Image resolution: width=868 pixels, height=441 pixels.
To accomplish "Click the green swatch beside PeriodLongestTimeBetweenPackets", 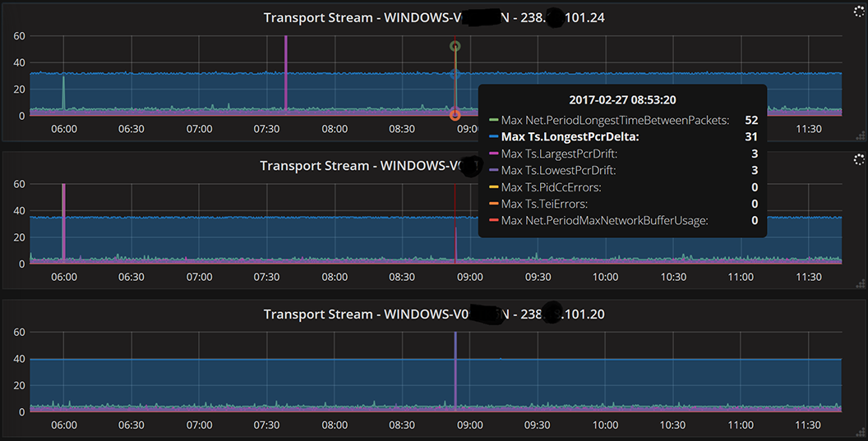I will (494, 120).
